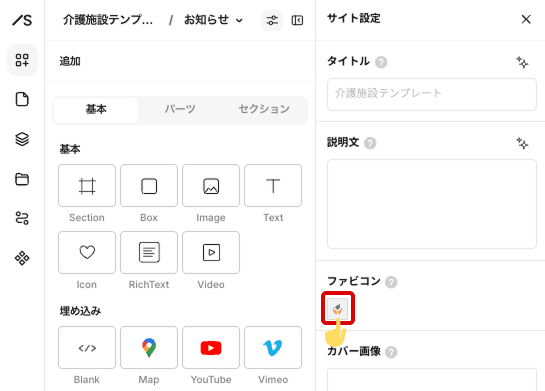545x391 pixels.
Task: Show help for カバー画像
Action: click(x=391, y=352)
